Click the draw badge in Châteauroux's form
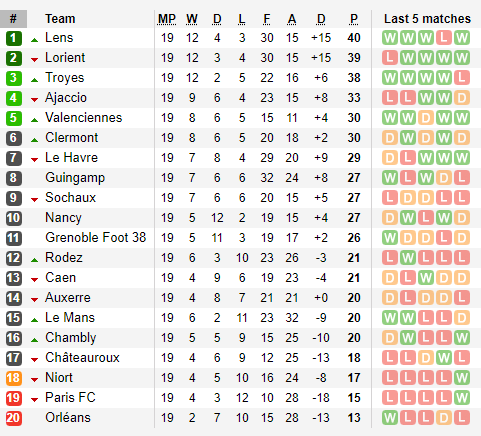Screen dimensions: 481x436 pyautogui.click(x=426, y=358)
